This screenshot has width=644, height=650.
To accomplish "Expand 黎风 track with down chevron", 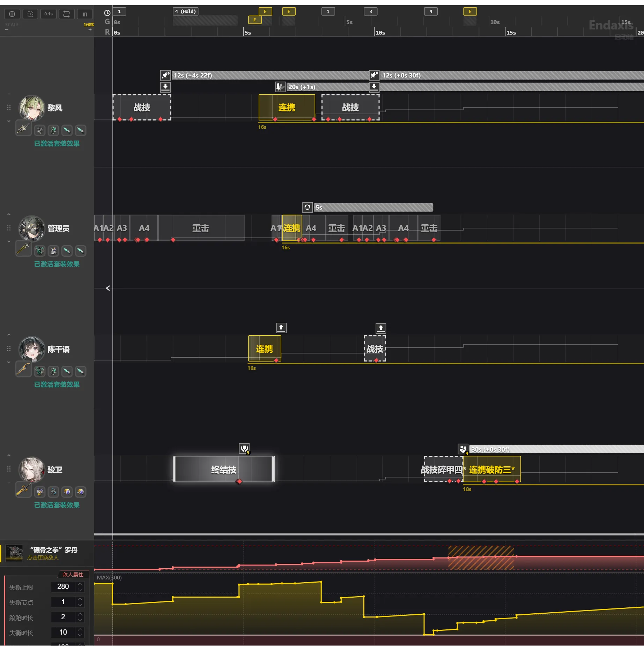I will point(9,121).
